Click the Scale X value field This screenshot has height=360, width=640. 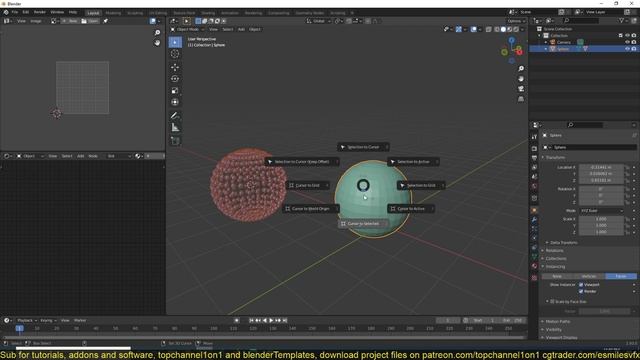coord(601,219)
